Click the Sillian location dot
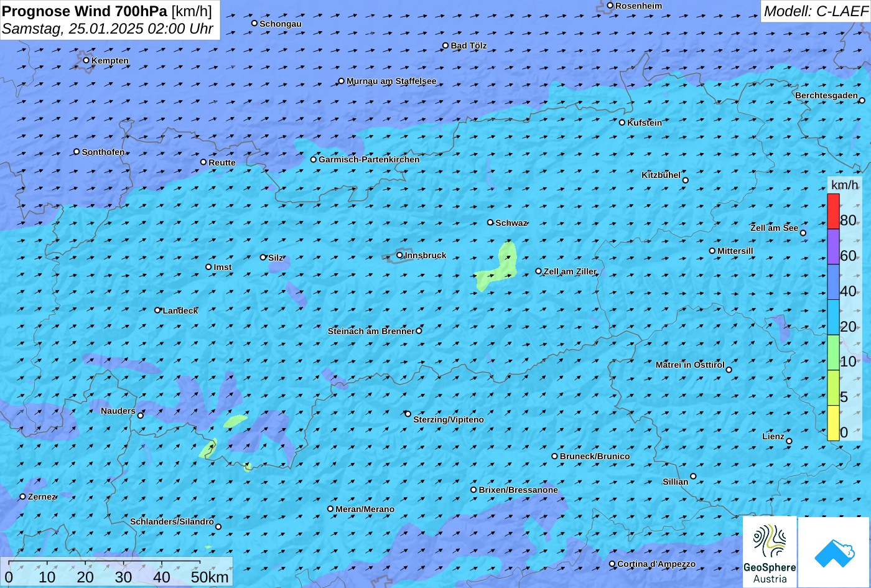 [693, 477]
